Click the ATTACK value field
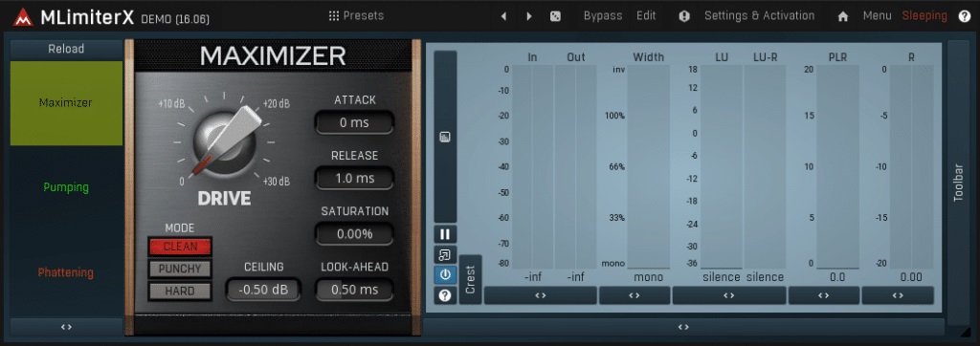Viewport: 980px width, 346px height. [354, 123]
